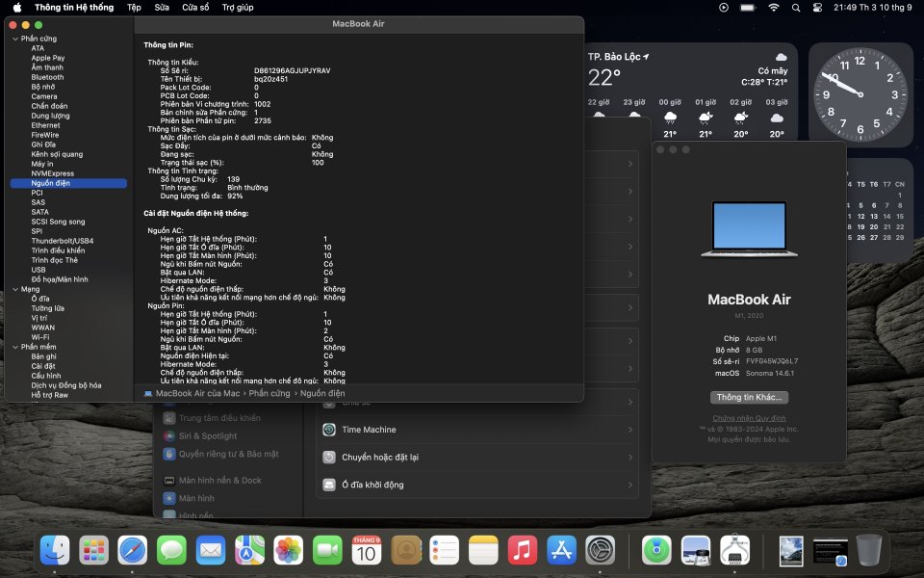Open the Photos app in Dock
The height and width of the screenshot is (578, 924).
pos(289,551)
